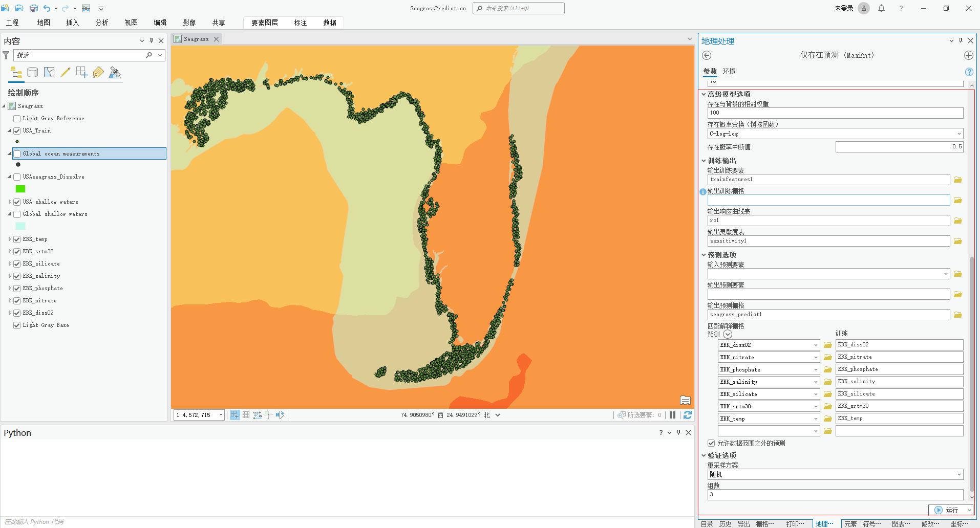Uncheck the EBK_temp layer visibility
The height and width of the screenshot is (528, 980).
click(x=17, y=239)
